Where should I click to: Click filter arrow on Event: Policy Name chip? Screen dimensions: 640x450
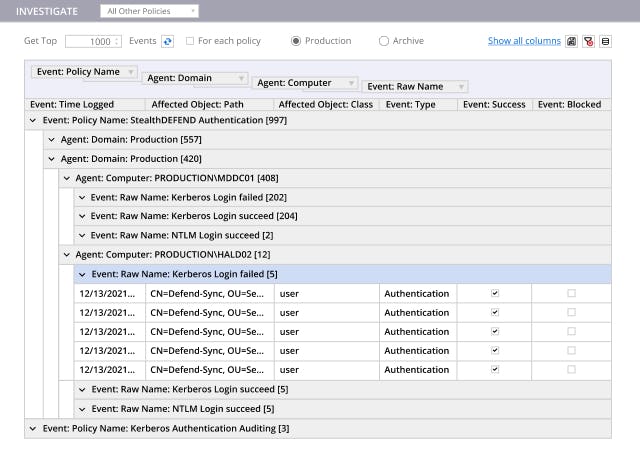132,72
